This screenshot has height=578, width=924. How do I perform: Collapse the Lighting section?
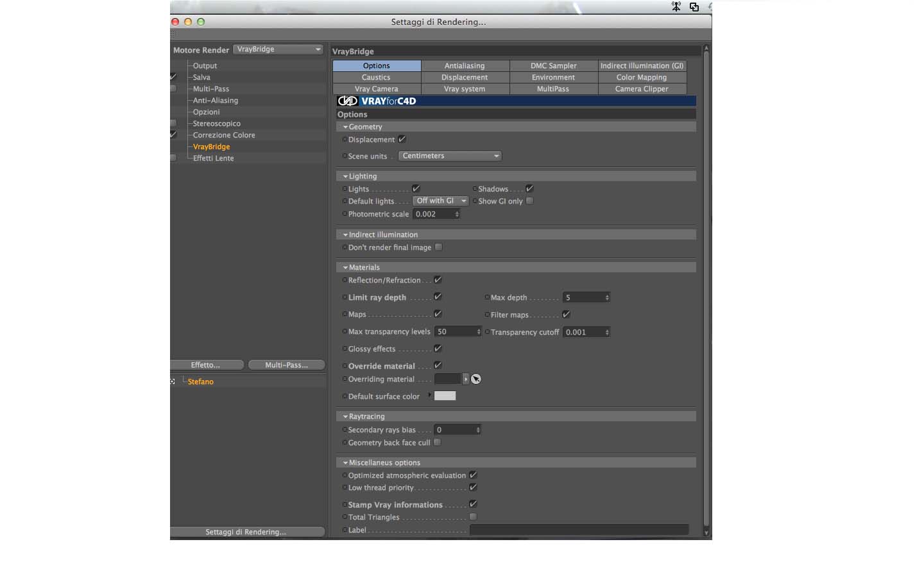pos(345,176)
